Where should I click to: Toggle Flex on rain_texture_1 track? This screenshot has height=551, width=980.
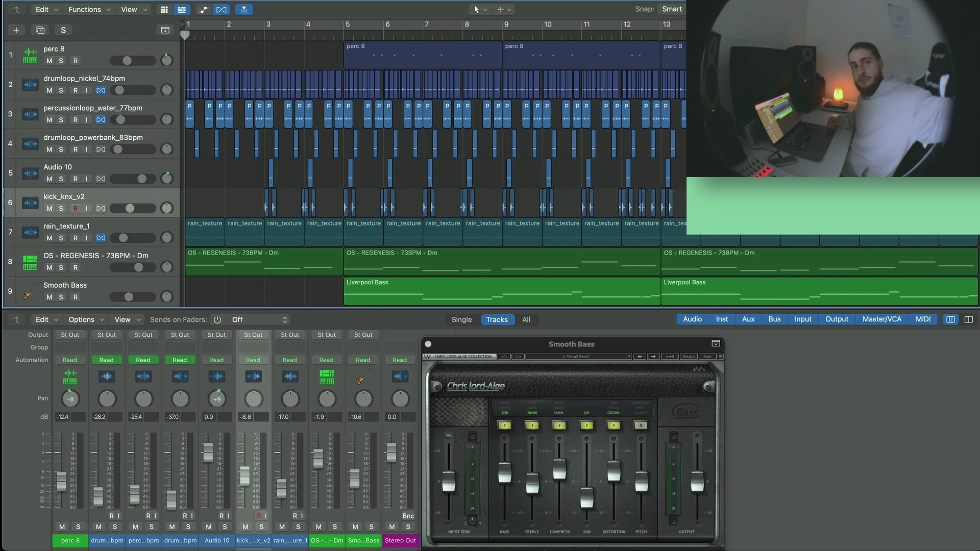point(101,238)
